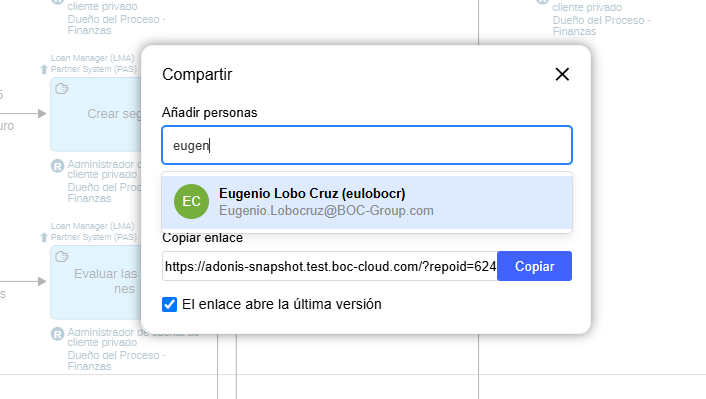Toggle via 'El enlace abre la última versión' label
This screenshot has height=399, width=706.
tap(281, 304)
